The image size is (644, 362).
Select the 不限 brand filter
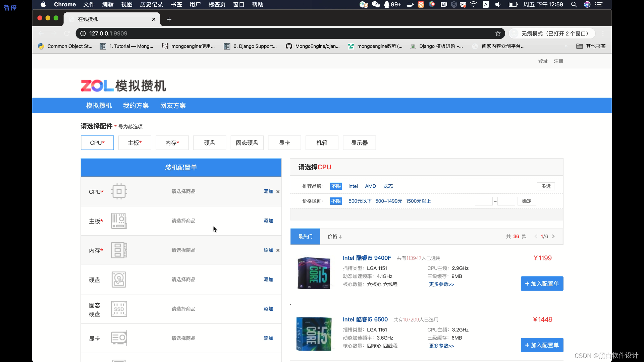(336, 186)
